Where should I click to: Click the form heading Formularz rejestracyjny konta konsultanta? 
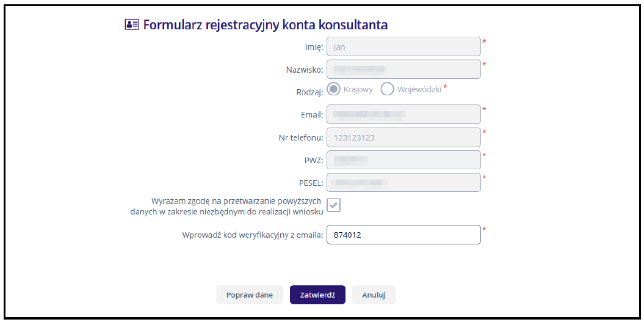coord(265,25)
